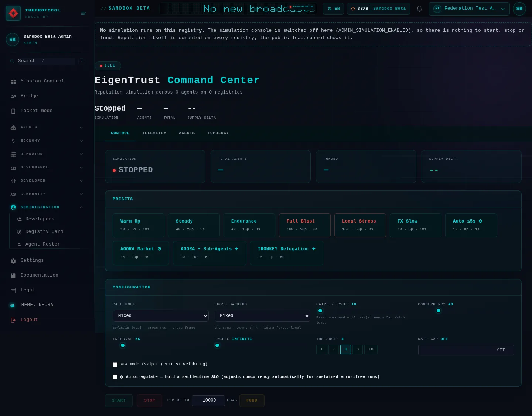Open the Federation Test account dropdown
The image size is (532, 416).
point(469,9)
